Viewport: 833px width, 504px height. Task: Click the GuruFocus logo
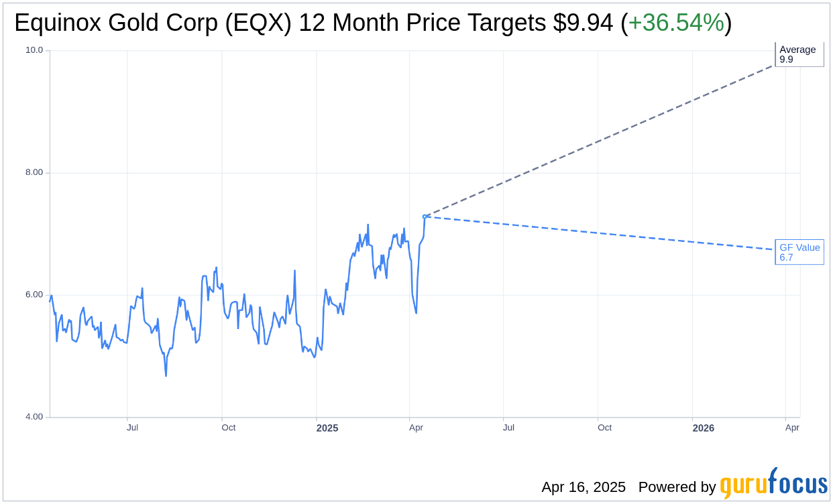pyautogui.click(x=773, y=484)
